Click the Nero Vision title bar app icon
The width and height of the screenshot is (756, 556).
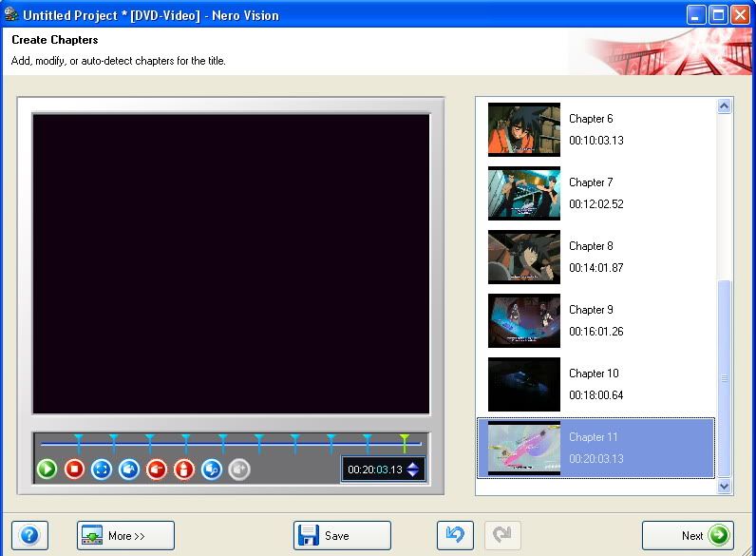11,15
